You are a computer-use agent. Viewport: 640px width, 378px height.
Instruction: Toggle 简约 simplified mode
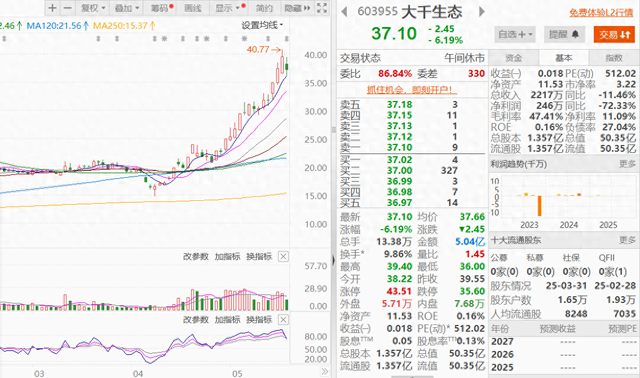point(264,8)
